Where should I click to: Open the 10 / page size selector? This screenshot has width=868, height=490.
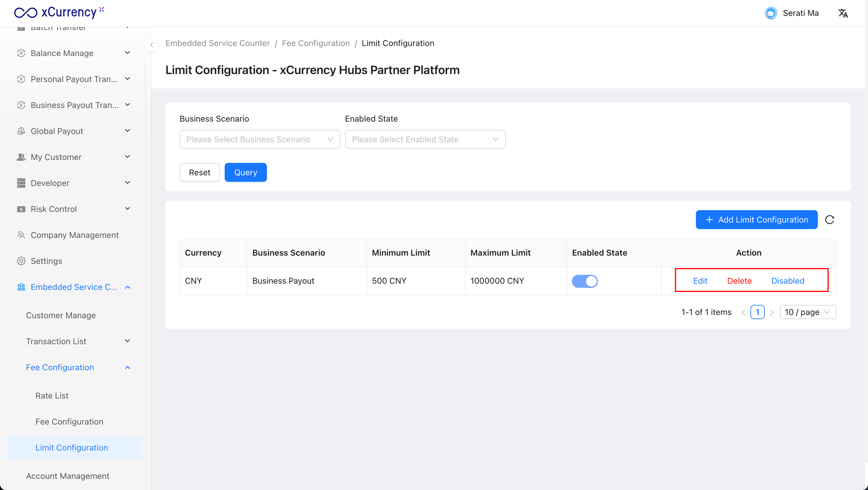807,312
